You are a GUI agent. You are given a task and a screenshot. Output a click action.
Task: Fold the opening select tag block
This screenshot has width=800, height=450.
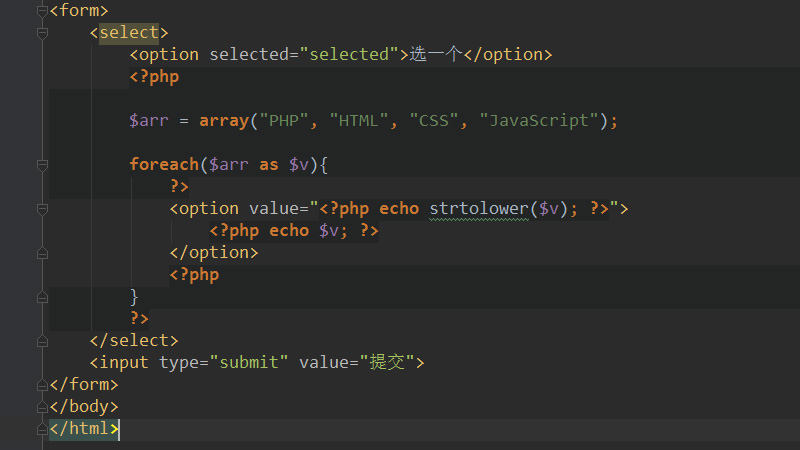(x=42, y=32)
